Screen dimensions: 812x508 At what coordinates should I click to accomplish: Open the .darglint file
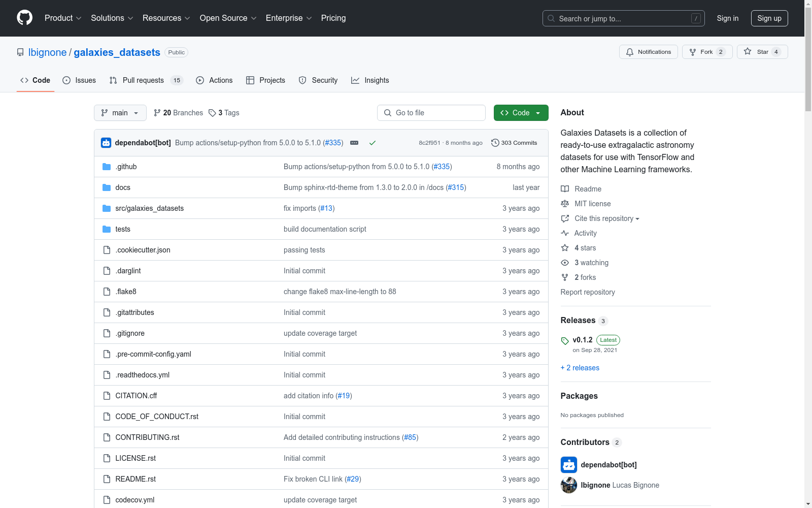128,271
